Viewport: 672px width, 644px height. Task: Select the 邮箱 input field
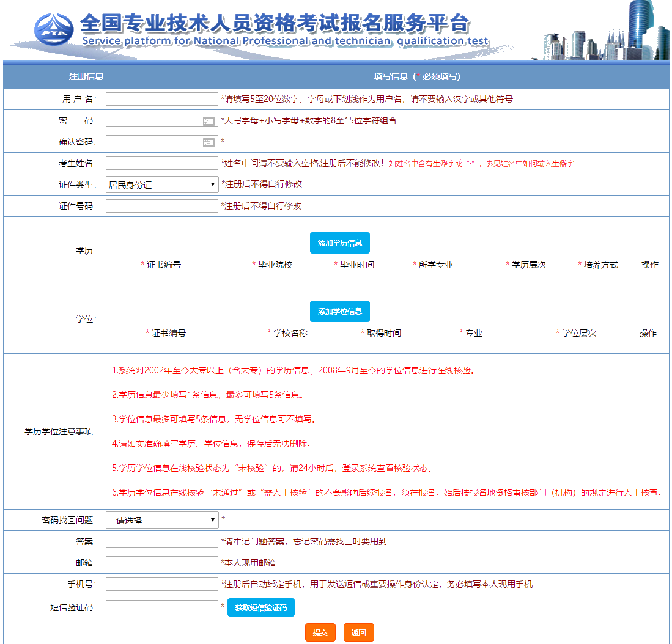point(161,563)
